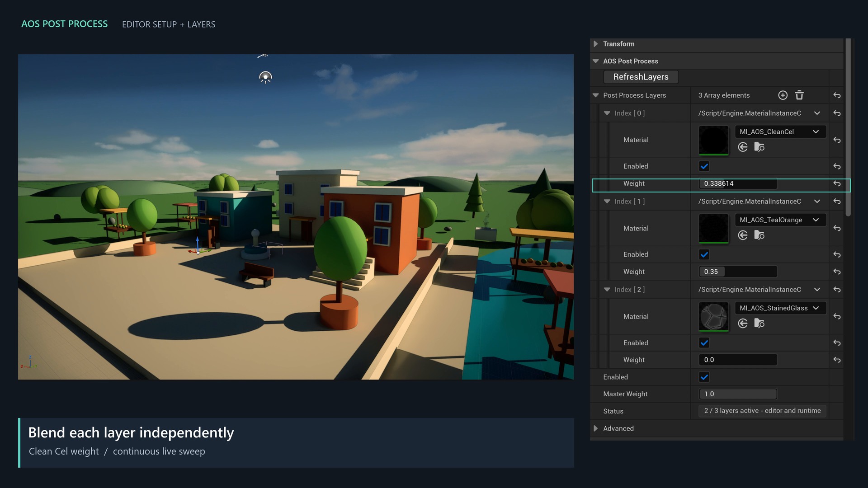Click the details panel vertical scrollbar
The width and height of the screenshot is (868, 488).
click(848, 127)
